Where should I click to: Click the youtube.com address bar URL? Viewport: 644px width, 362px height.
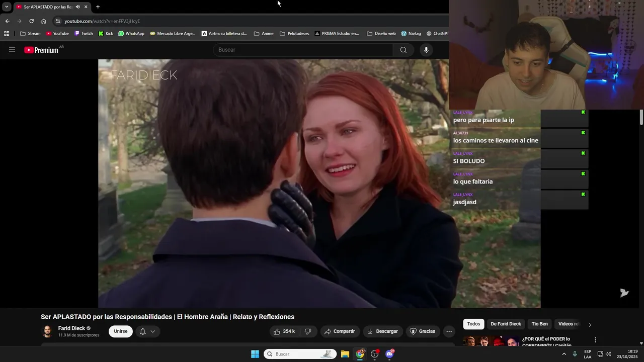point(102,21)
